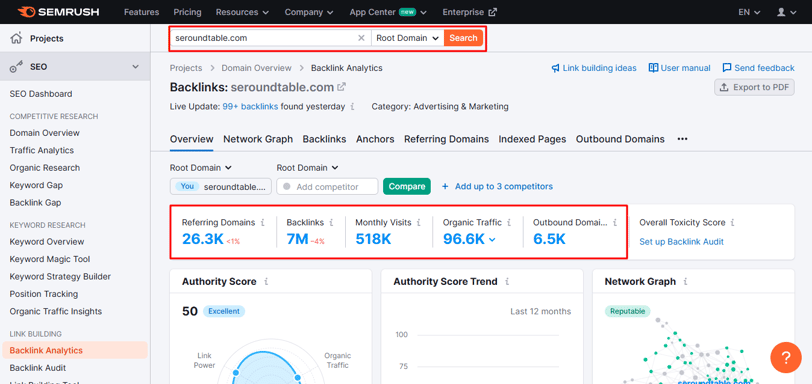812x384 pixels.
Task: Open Organic Research in the sidebar
Action: [x=45, y=168]
